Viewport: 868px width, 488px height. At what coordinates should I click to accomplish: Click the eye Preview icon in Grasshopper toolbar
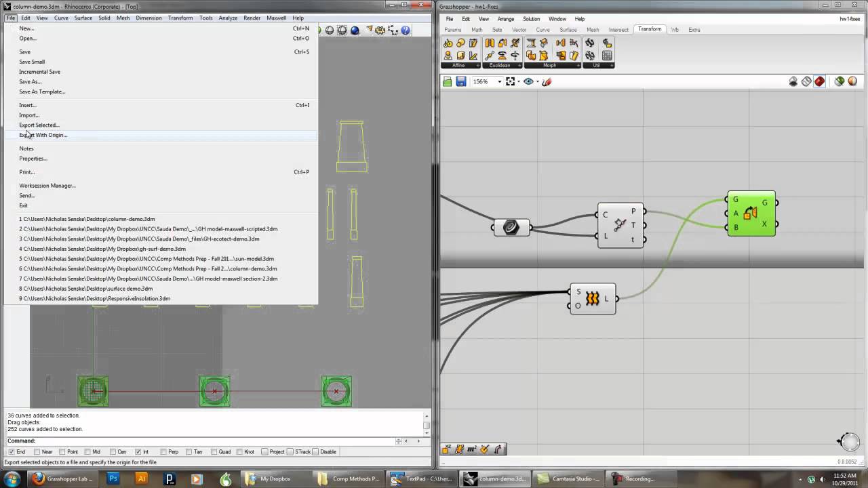529,81
